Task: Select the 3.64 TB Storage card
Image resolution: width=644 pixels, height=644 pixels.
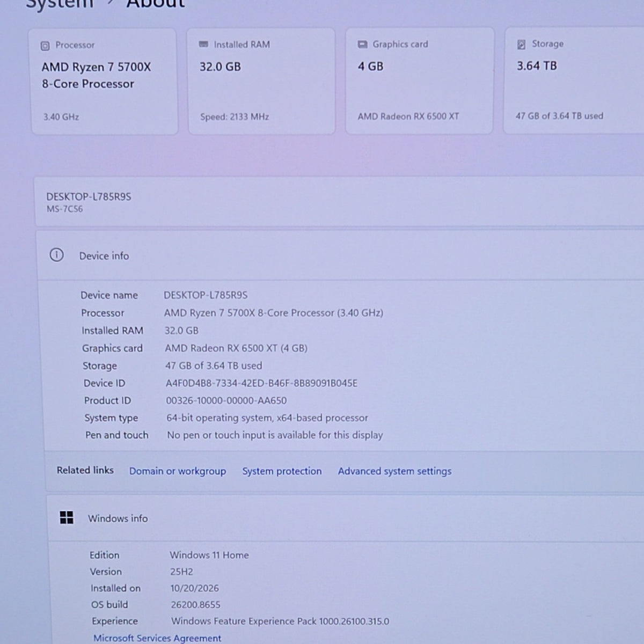Action: 574,80
